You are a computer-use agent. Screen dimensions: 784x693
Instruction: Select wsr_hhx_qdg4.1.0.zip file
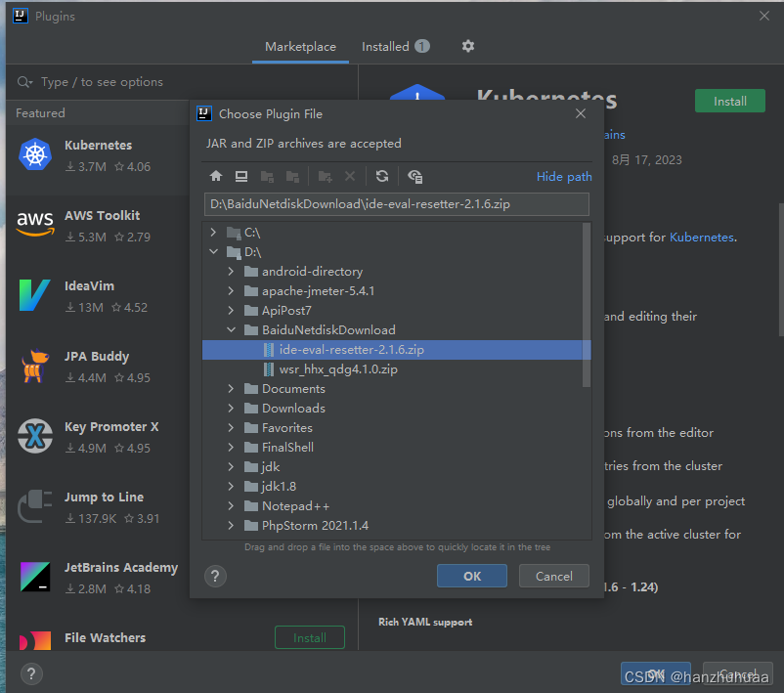click(x=397, y=369)
